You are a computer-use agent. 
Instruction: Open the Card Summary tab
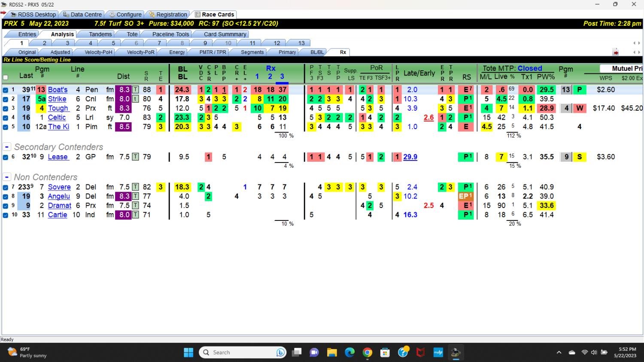pyautogui.click(x=225, y=34)
